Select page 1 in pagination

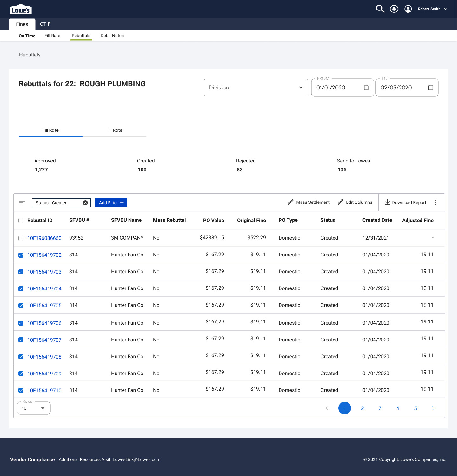click(x=345, y=408)
